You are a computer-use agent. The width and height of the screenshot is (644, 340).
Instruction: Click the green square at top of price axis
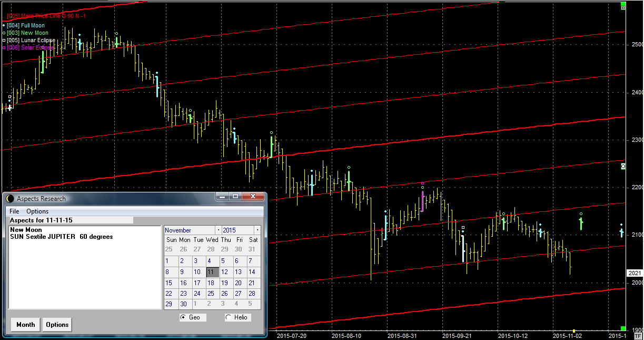(x=623, y=7)
